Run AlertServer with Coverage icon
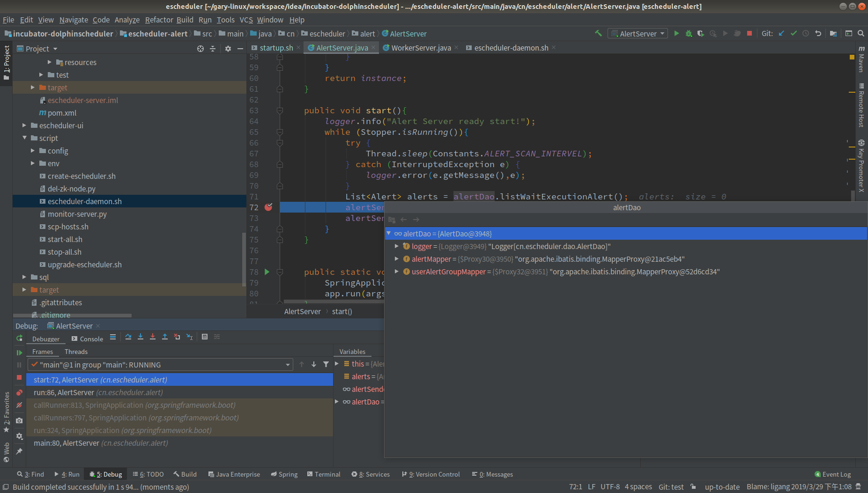Screen dimensions: 868x493 701,33
